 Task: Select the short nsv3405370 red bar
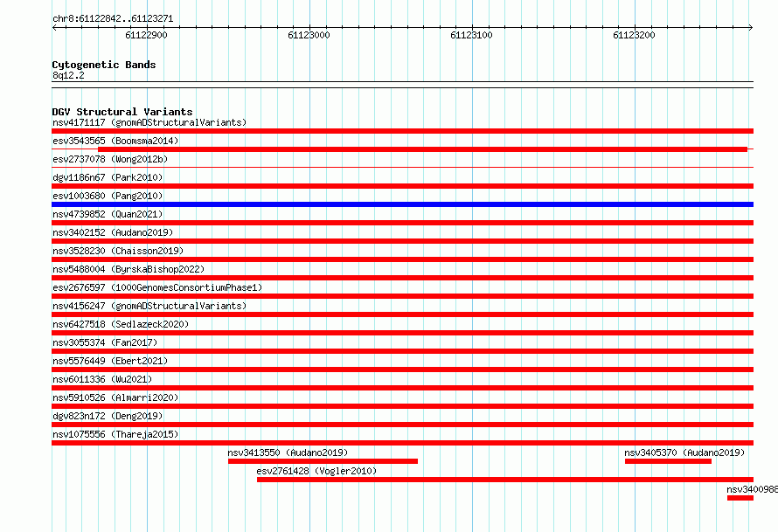tap(668, 461)
